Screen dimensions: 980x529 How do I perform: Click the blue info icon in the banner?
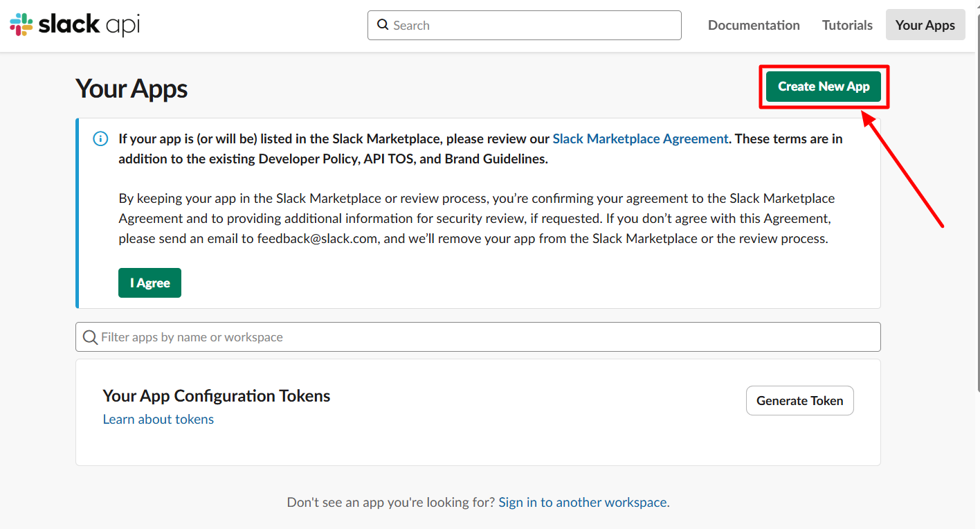[x=100, y=138]
